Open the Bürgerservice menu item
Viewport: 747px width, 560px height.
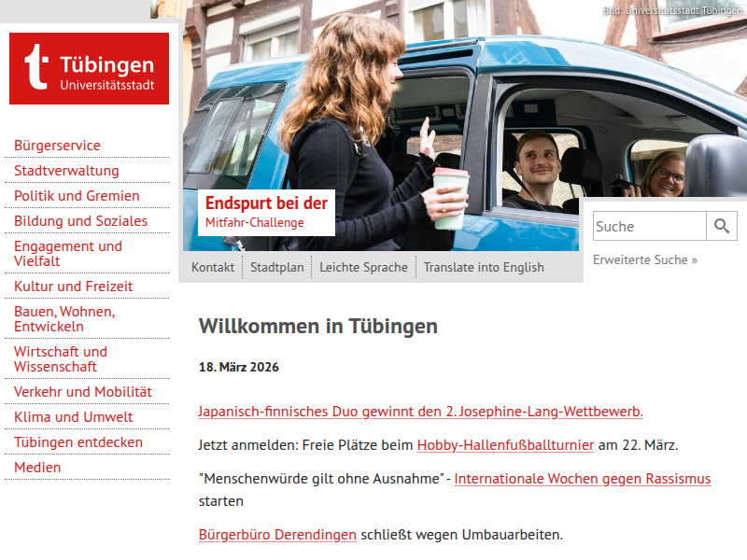(57, 146)
